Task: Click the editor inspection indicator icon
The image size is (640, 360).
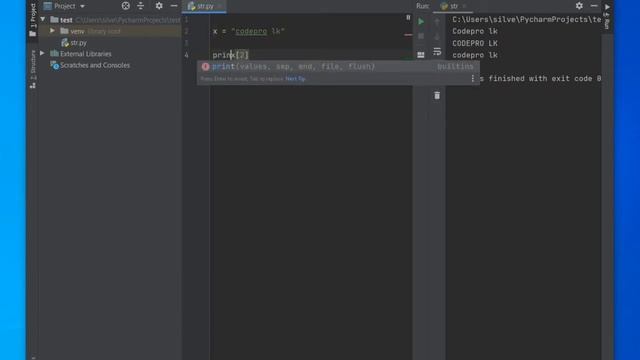Action: 408,18
